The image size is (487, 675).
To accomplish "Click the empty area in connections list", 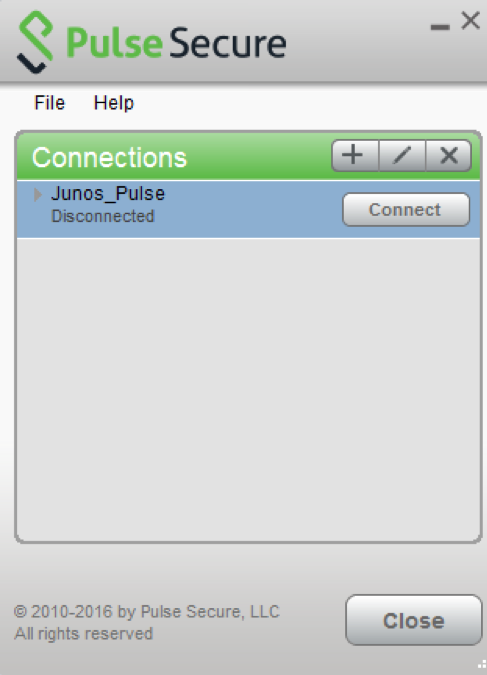I will pos(248,390).
